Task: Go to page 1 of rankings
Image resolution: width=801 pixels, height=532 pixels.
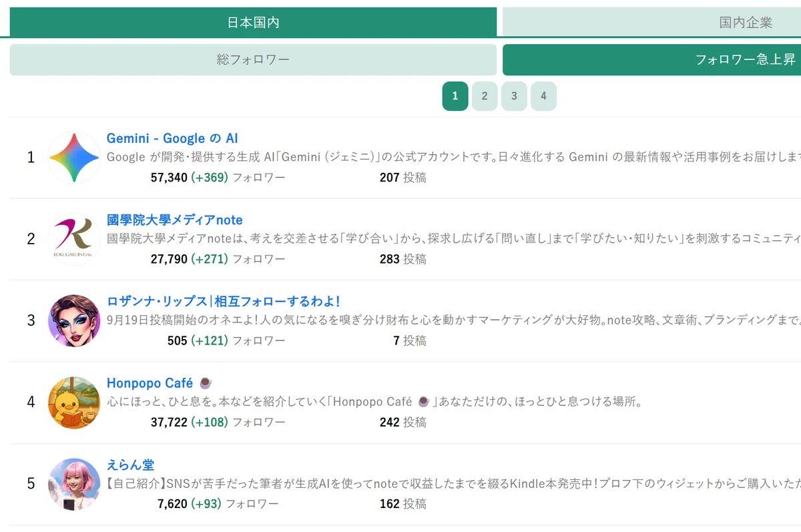Action: 455,96
